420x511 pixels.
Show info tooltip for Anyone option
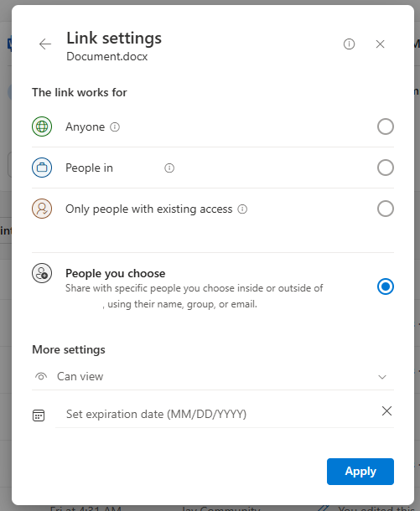(115, 126)
